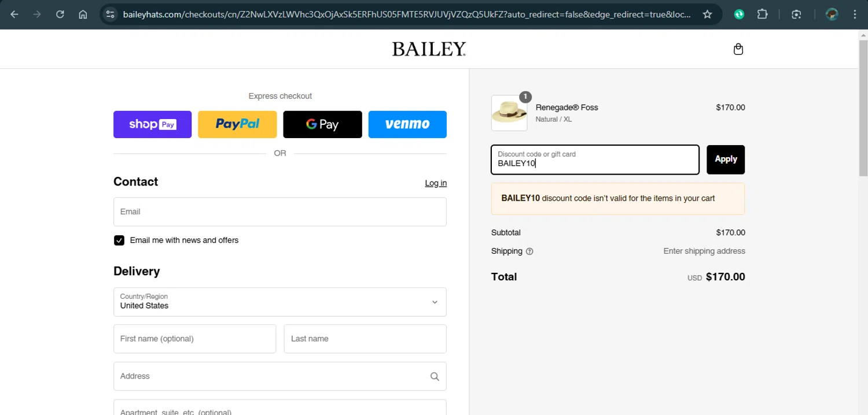This screenshot has width=868, height=415.
Task: Click the 'Natural / XL' variant text
Action: 554,120
